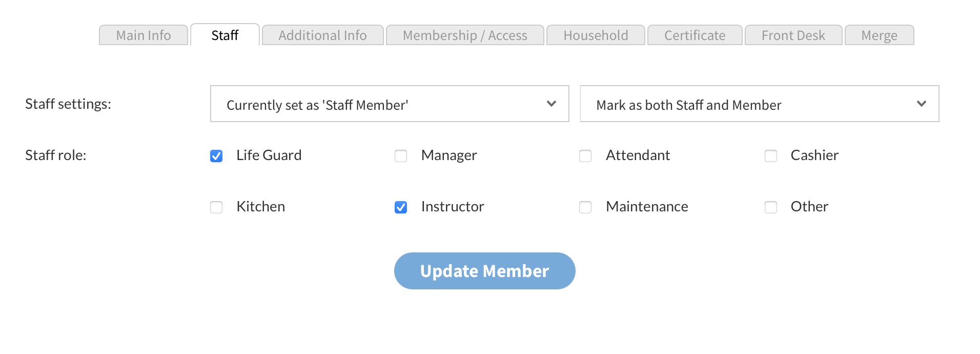This screenshot has width=980, height=354.
Task: Uncheck the Life Guard role
Action: click(216, 156)
